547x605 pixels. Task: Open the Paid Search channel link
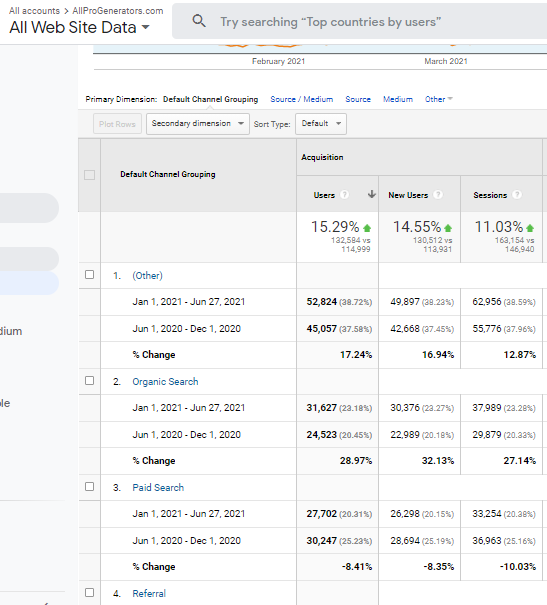(x=158, y=488)
